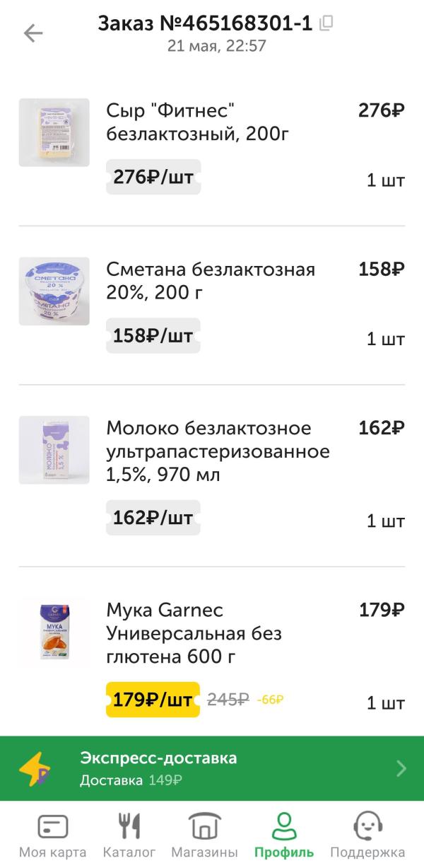Open Поддержка headset icon

coord(367,827)
